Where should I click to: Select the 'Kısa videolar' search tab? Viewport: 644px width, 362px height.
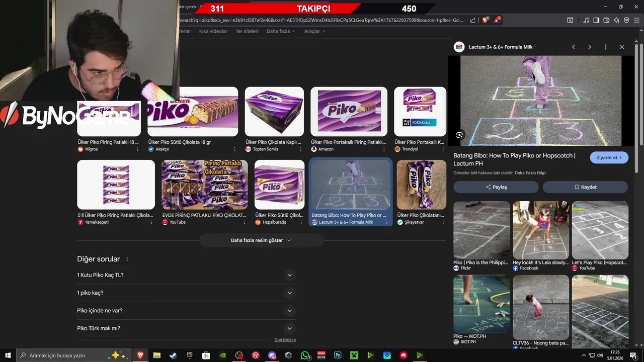pyautogui.click(x=213, y=31)
